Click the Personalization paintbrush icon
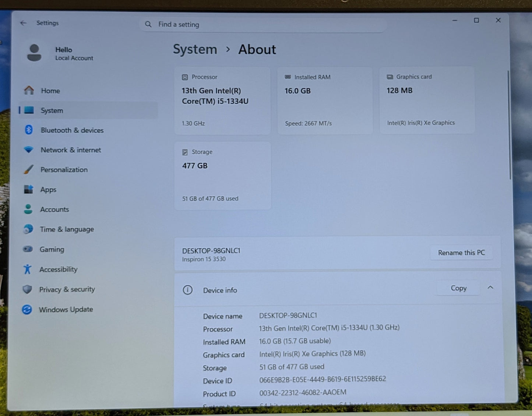 point(28,169)
